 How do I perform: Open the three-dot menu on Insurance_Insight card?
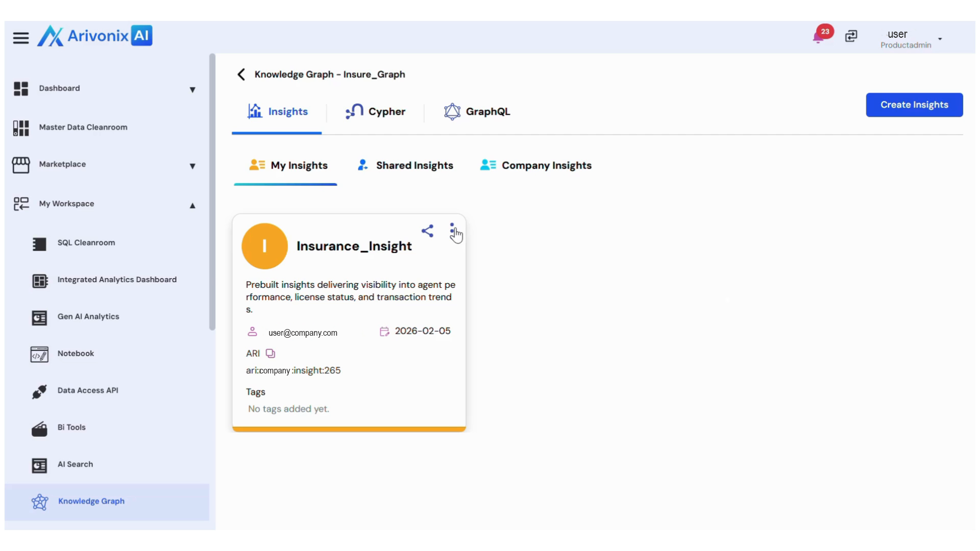[452, 231]
